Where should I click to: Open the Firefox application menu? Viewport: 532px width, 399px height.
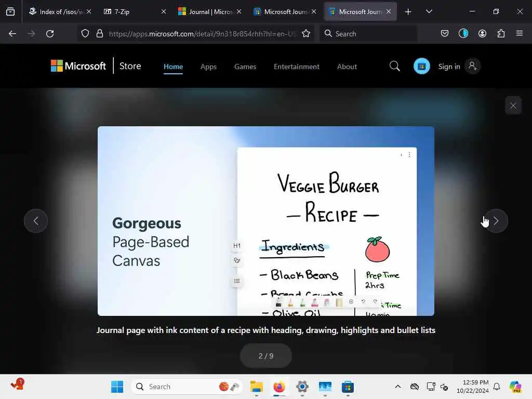coord(520,33)
